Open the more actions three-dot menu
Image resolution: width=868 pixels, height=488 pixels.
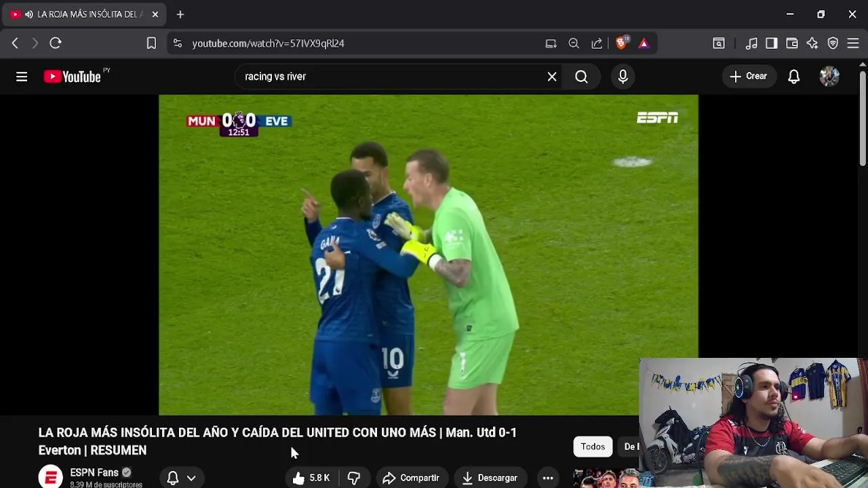pyautogui.click(x=548, y=478)
